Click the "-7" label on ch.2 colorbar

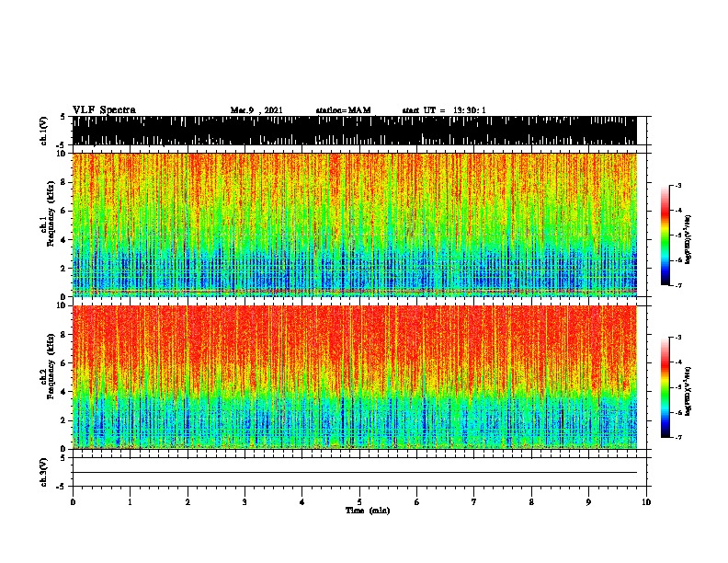point(677,437)
